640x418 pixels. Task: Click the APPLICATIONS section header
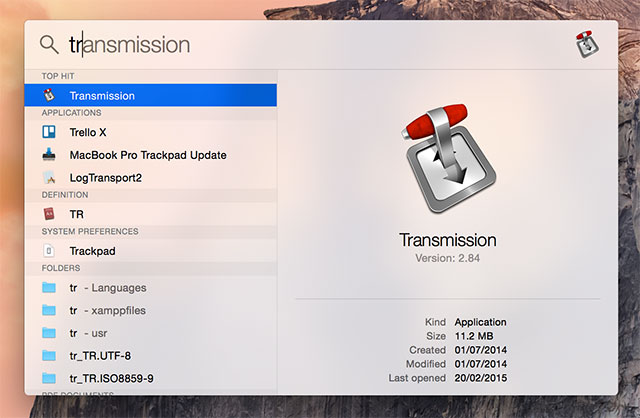(x=71, y=113)
